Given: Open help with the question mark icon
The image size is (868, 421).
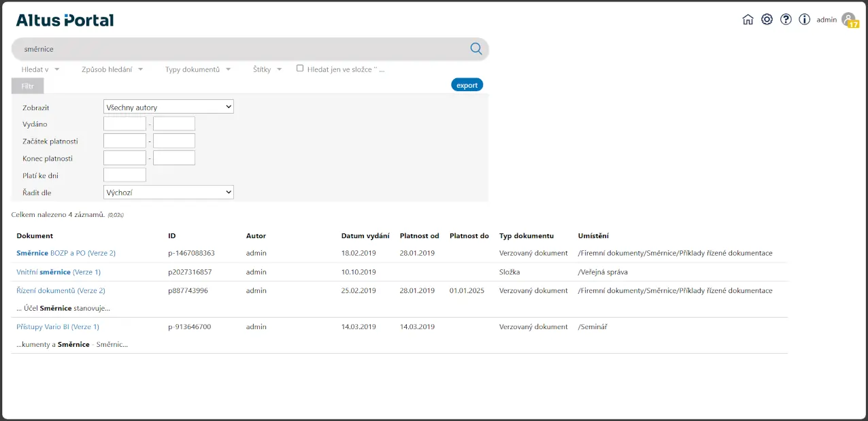Looking at the screenshot, I should coord(786,20).
